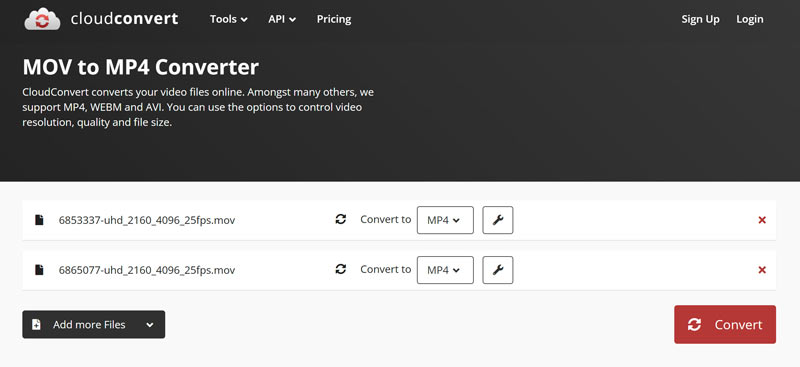Click the Login link
The height and width of the screenshot is (367, 800).
pos(749,19)
